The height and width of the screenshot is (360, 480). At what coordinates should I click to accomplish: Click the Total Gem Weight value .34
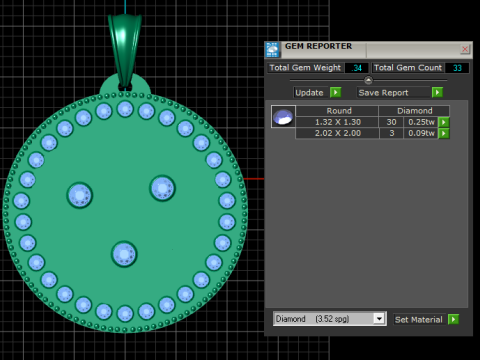point(356,68)
